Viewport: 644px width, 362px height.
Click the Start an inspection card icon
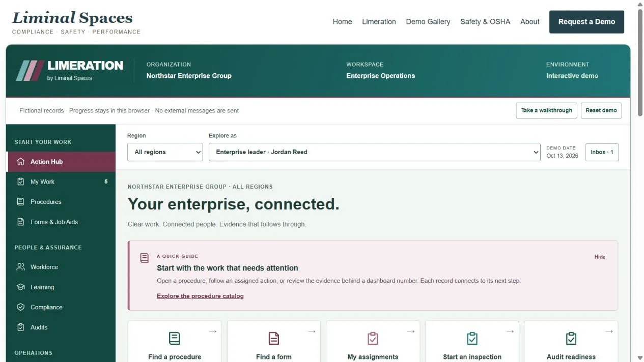point(472,338)
